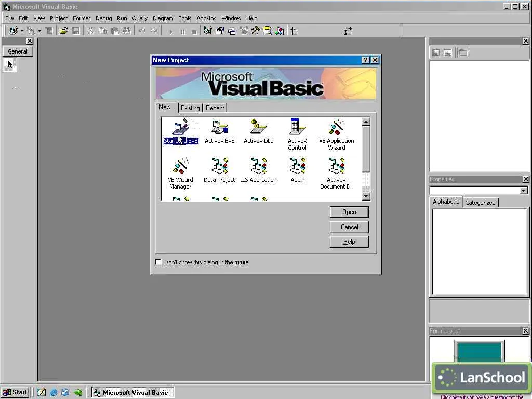Click the Cut scissors icon
This screenshot has height=399, width=532.
point(90,31)
